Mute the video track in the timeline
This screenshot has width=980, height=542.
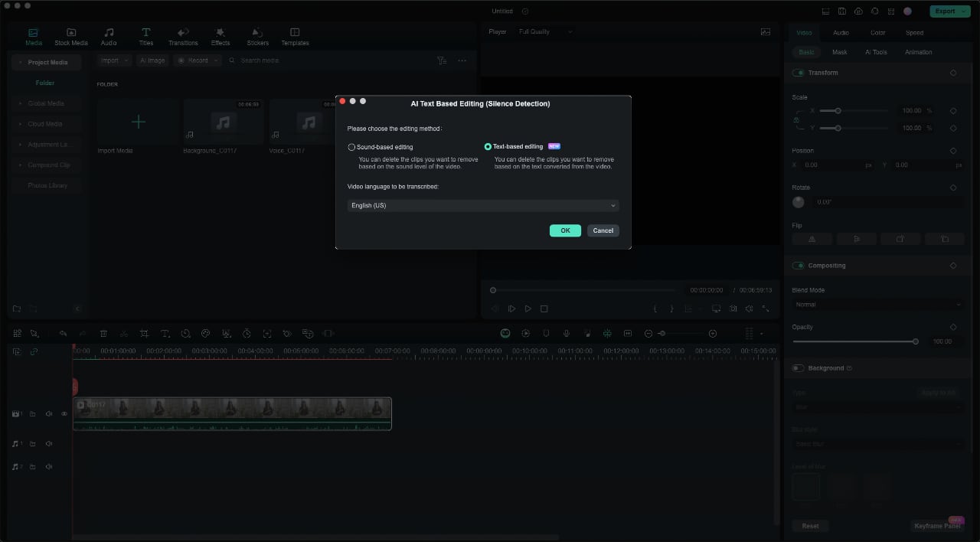click(48, 413)
